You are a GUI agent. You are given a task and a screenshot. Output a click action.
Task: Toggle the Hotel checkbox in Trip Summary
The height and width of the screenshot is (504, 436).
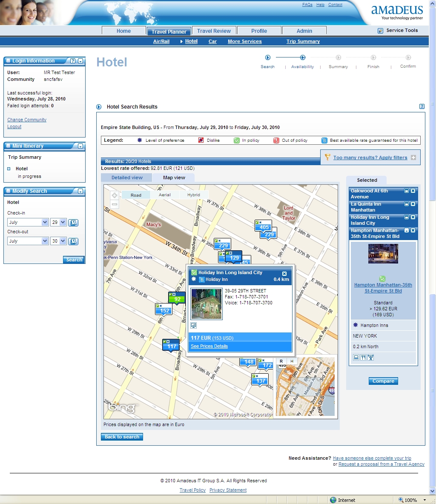click(9, 169)
